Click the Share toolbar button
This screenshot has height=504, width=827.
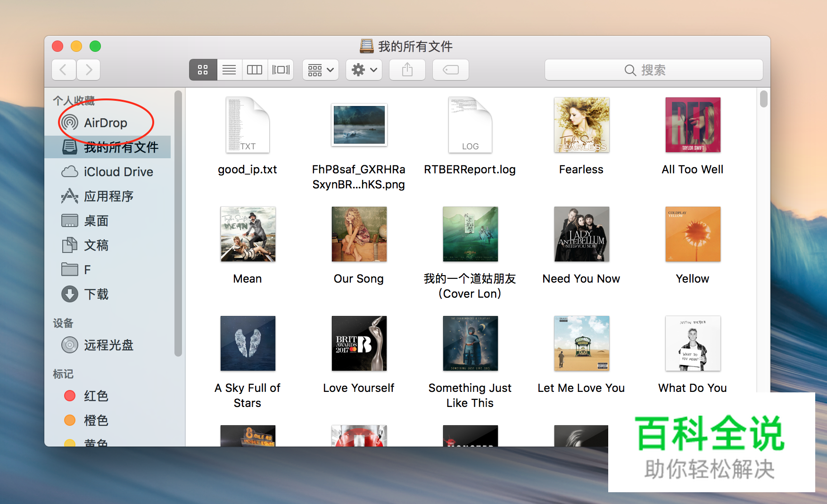click(x=407, y=70)
